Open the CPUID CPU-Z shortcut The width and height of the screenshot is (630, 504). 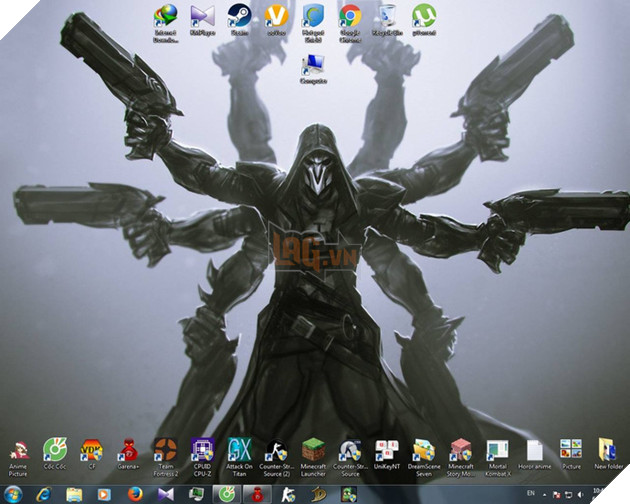[x=202, y=458]
